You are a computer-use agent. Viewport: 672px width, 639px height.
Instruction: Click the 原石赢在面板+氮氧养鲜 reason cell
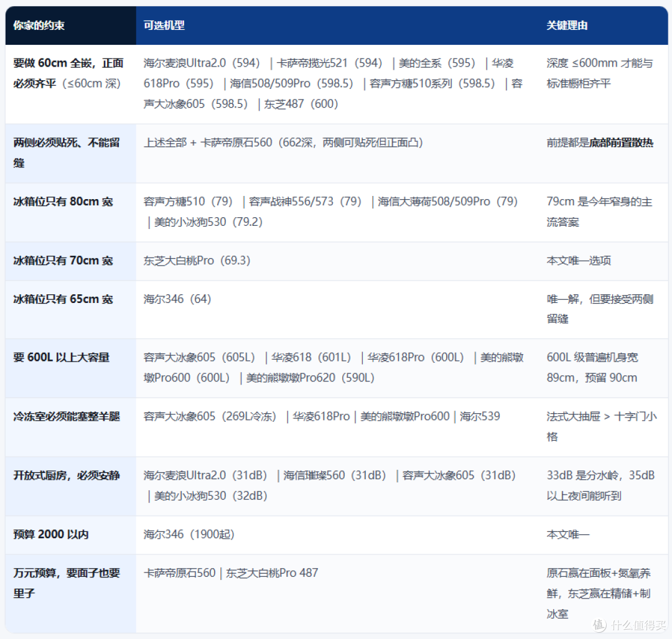point(603,594)
